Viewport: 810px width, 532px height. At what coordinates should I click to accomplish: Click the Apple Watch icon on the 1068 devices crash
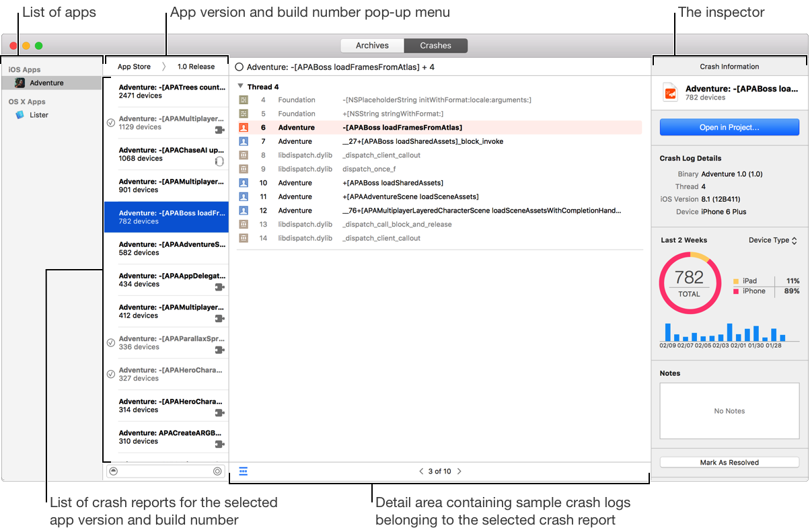click(x=219, y=161)
